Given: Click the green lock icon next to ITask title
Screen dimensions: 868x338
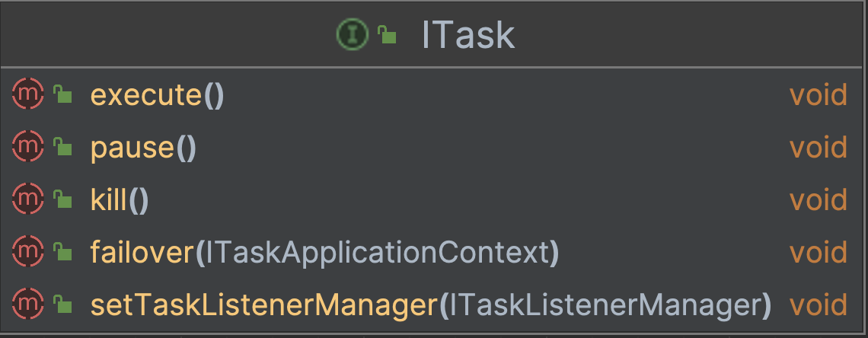Looking at the screenshot, I should [x=388, y=34].
